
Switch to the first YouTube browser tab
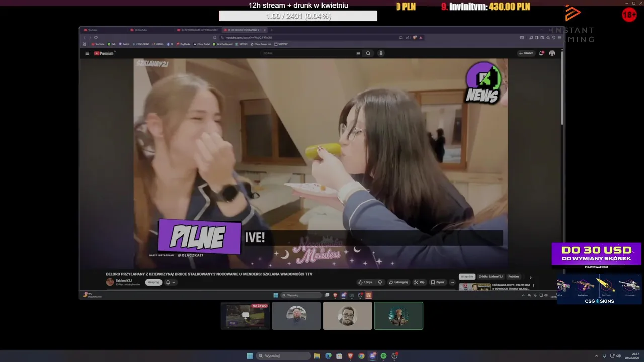pyautogui.click(x=104, y=30)
